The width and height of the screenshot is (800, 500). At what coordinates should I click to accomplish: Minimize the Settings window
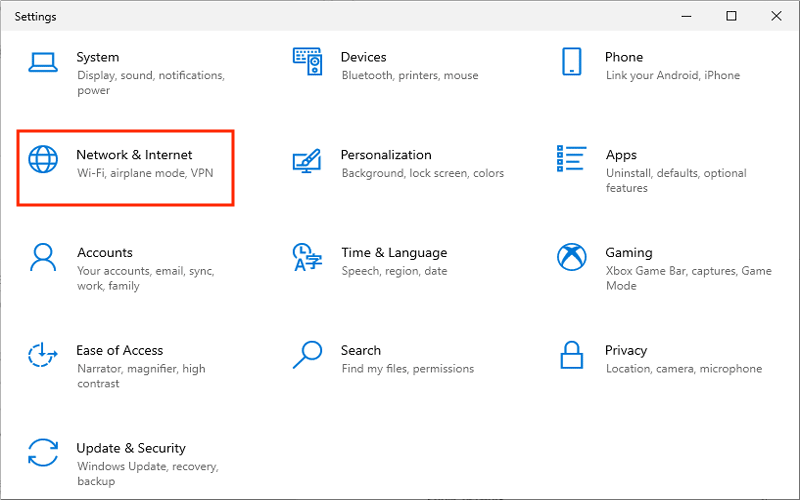[686, 16]
